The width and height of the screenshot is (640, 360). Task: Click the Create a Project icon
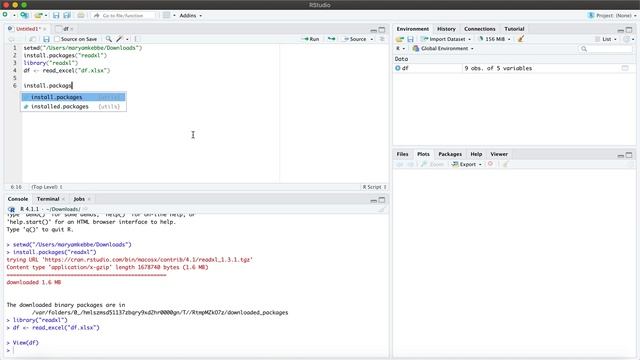point(24,15)
